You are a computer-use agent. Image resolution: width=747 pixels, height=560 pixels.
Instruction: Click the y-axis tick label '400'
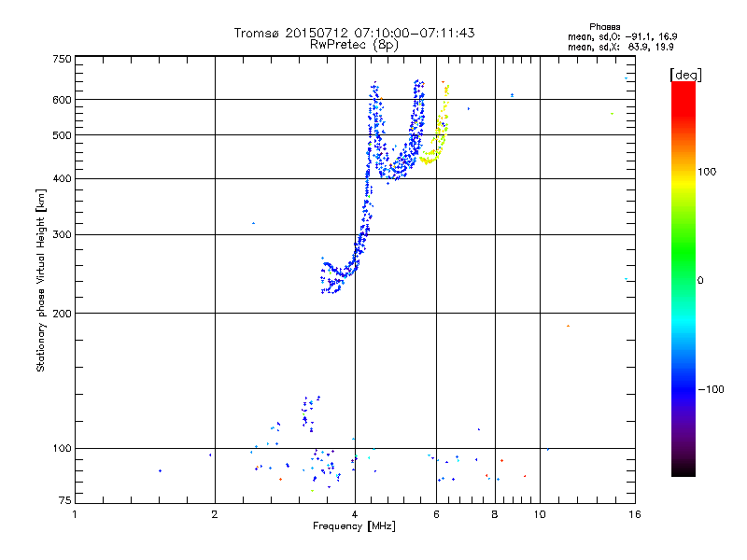[x=62, y=178]
